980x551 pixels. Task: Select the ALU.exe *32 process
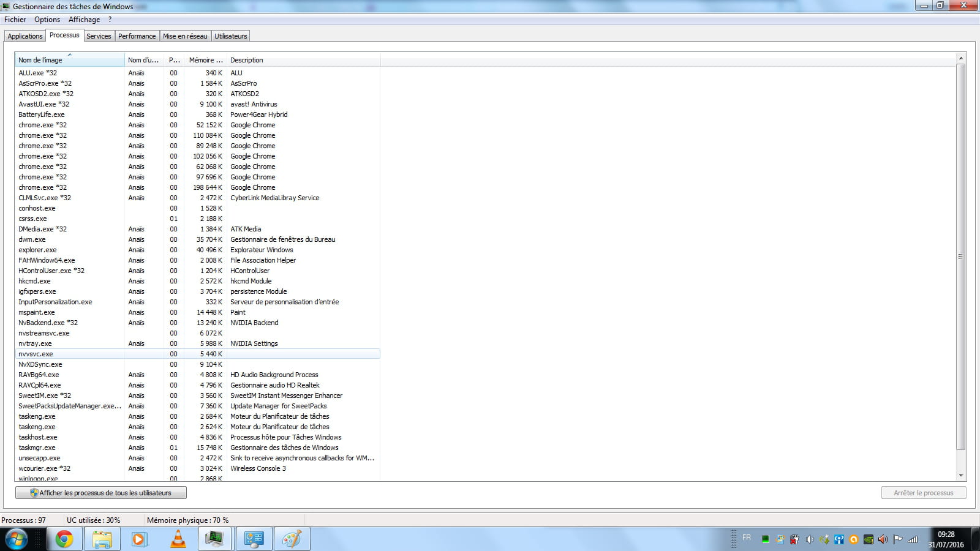[x=197, y=73]
